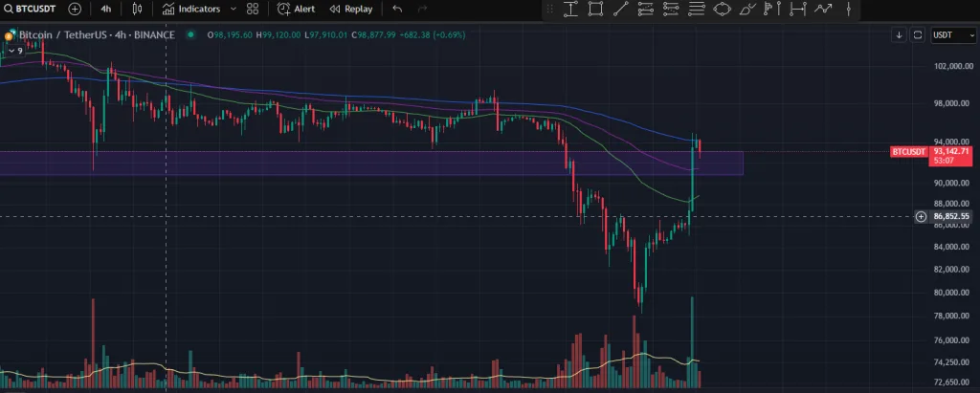Toggle the price scale sync icon
The width and height of the screenshot is (980, 393).
click(x=917, y=35)
